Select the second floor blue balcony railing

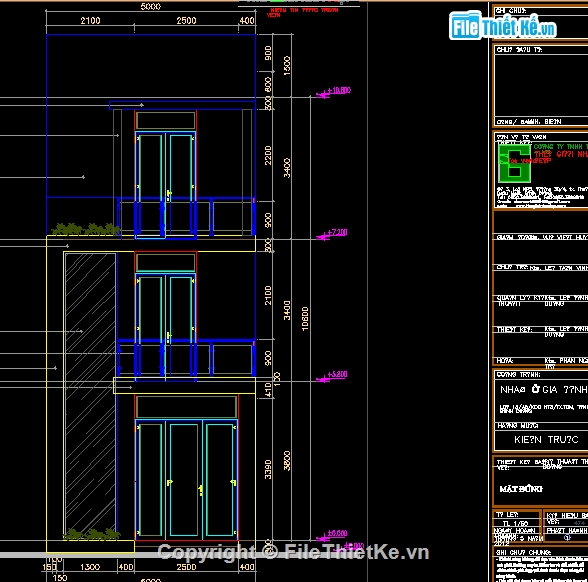click(186, 357)
